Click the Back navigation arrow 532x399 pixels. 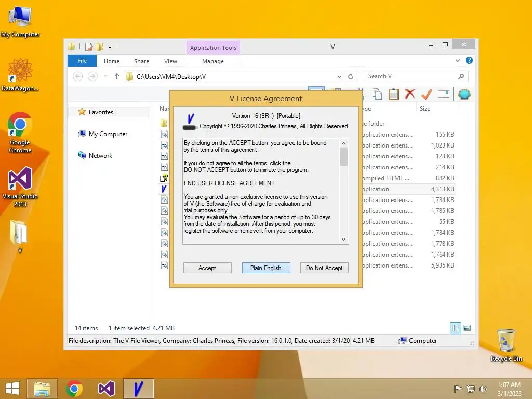point(78,77)
